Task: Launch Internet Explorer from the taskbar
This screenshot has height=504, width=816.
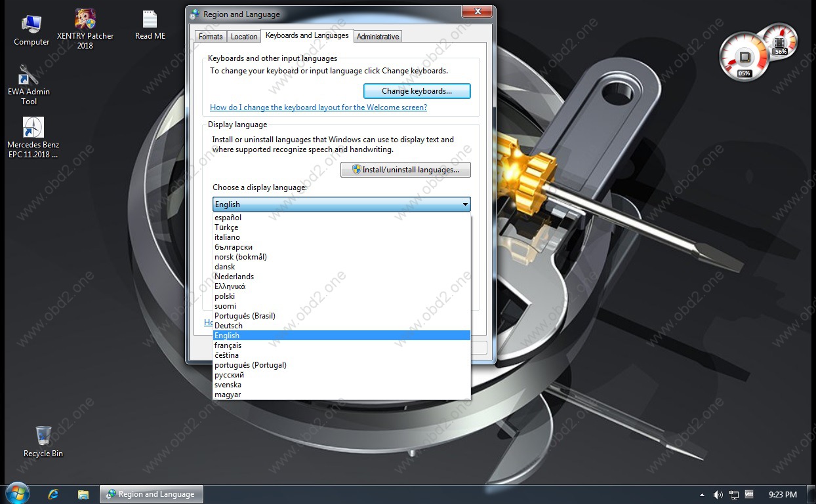Action: point(54,494)
